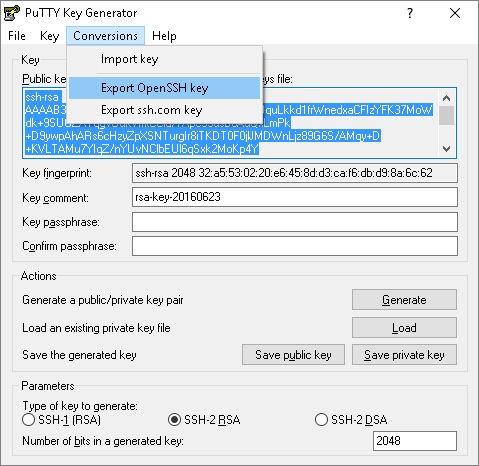Click the Key passphrase input field
Viewport: 479px width, 466px height.
click(295, 222)
